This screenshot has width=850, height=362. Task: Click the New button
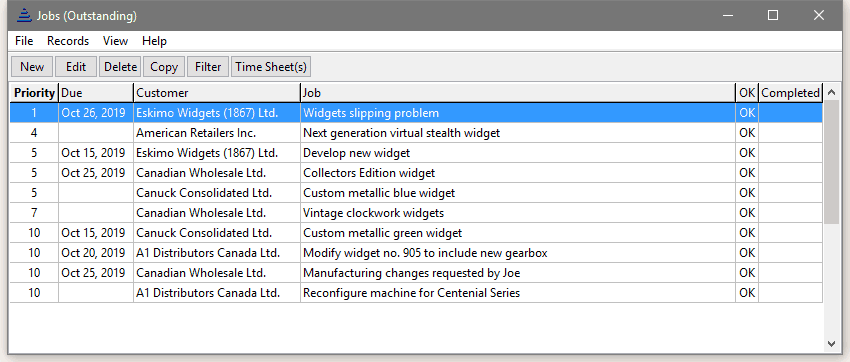[x=32, y=67]
